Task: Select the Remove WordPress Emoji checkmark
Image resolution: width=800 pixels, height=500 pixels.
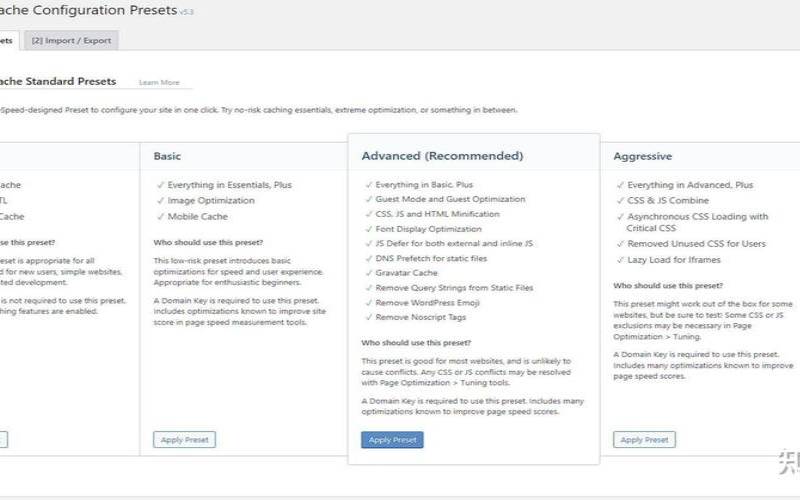Action: [x=367, y=302]
